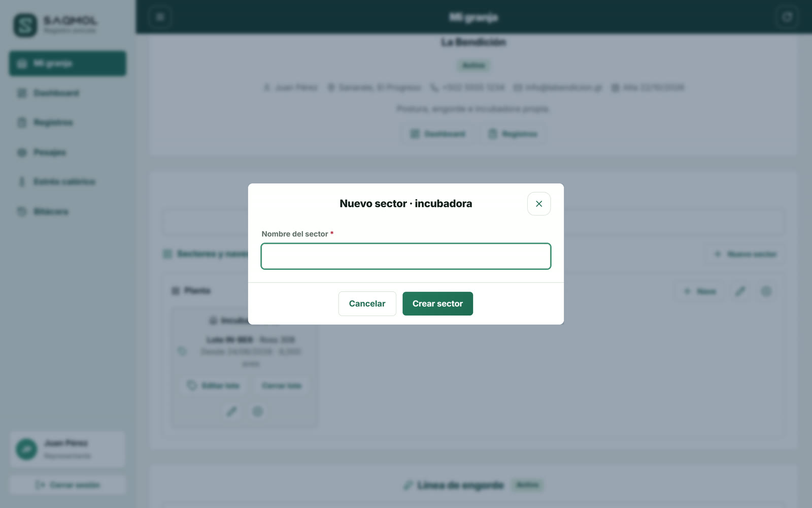The height and width of the screenshot is (508, 812).
Task: Focus the Nombre del sector input field
Action: coord(406,256)
